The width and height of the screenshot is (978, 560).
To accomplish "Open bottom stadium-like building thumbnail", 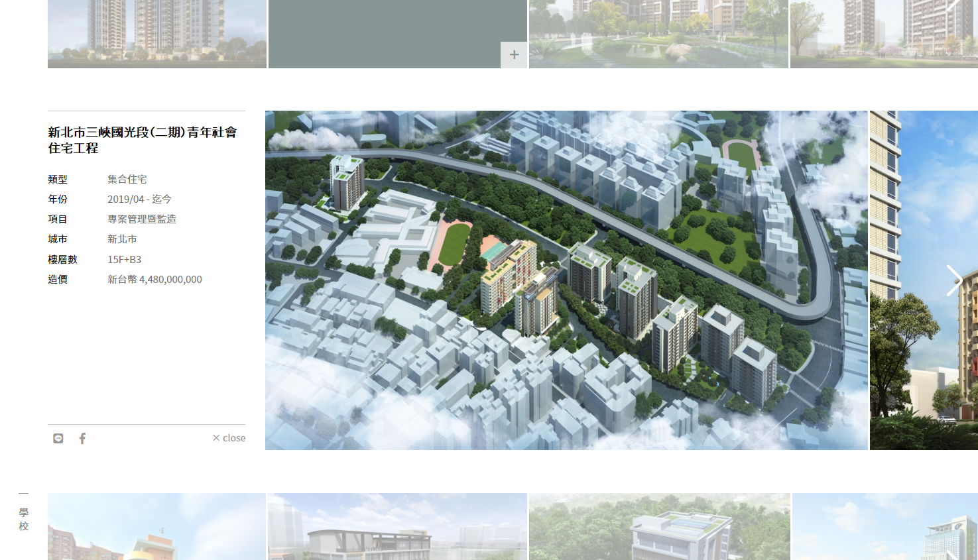I will coord(398,527).
